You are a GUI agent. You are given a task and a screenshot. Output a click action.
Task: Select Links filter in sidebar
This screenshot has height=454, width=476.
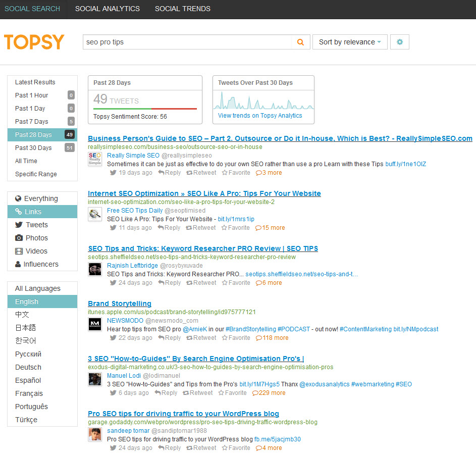tap(42, 212)
